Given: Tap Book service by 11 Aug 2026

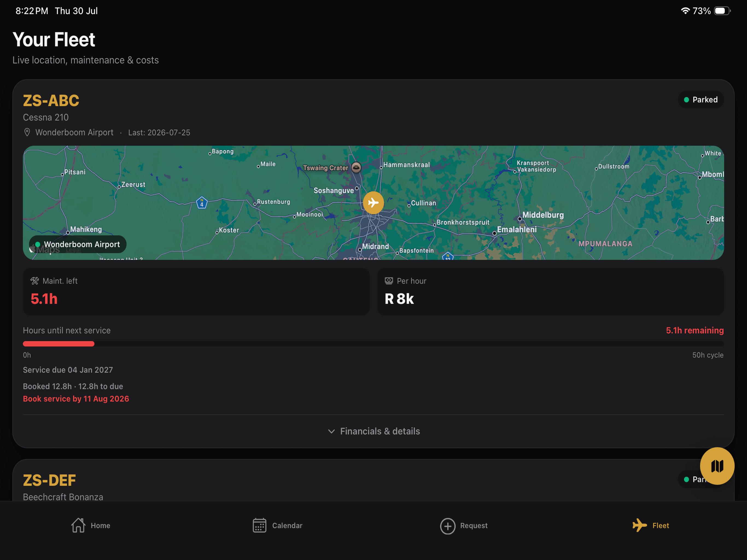Looking at the screenshot, I should click(x=76, y=399).
